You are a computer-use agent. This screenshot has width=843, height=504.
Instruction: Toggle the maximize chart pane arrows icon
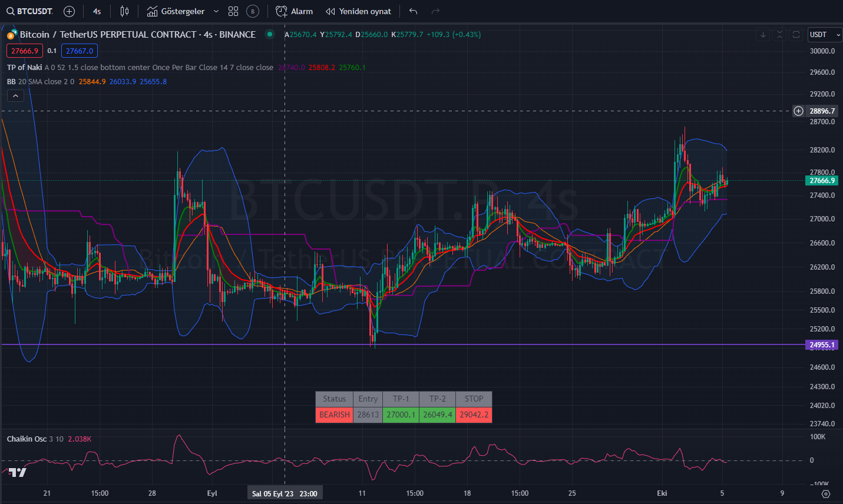pos(779,35)
